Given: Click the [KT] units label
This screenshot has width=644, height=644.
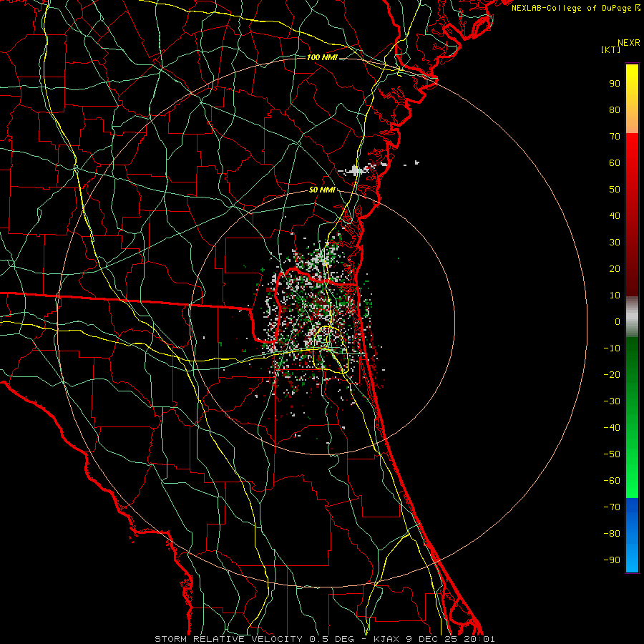Looking at the screenshot, I should pos(611,49).
